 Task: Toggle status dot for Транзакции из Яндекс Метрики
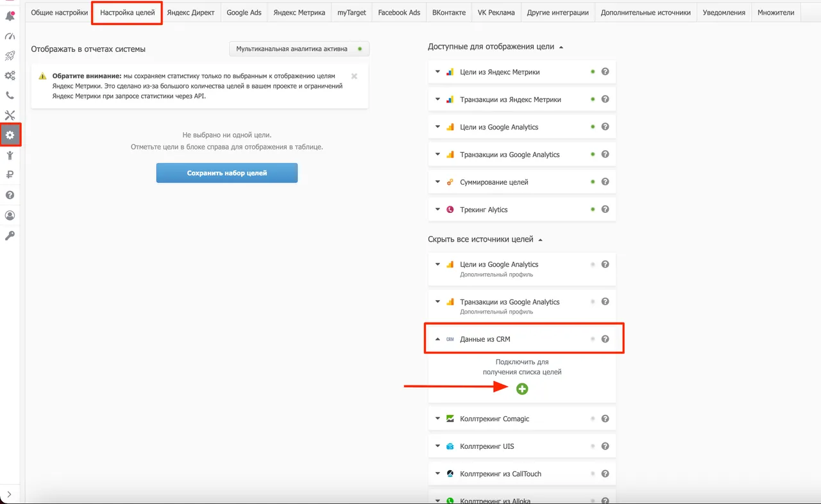pos(593,99)
